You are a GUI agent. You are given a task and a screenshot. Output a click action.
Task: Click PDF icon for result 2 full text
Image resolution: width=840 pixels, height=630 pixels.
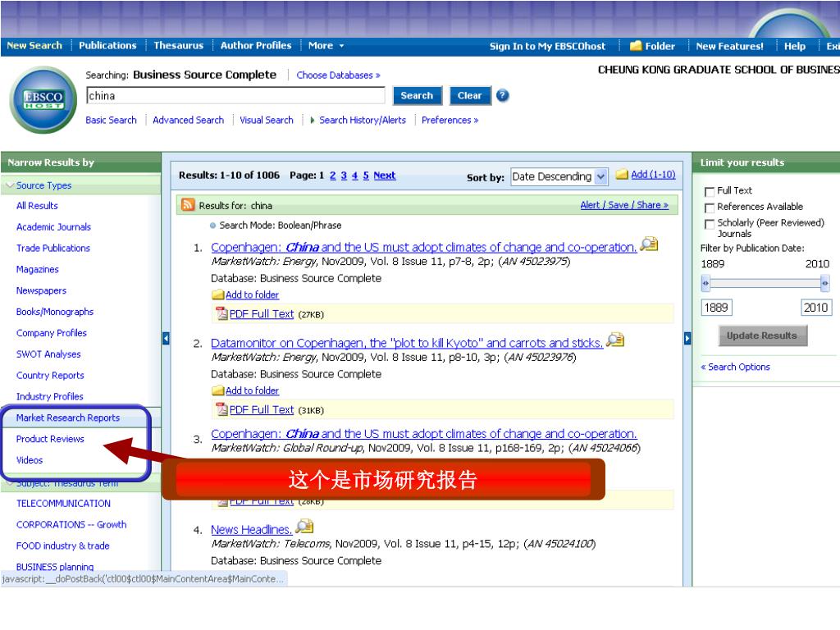point(221,409)
